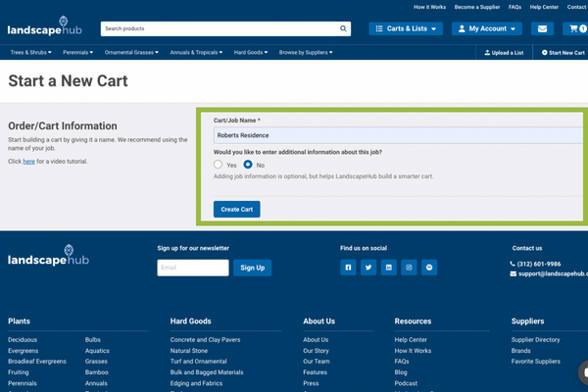Open the Trees & Shrubs menu
This screenshot has height=392, width=588.
point(31,53)
